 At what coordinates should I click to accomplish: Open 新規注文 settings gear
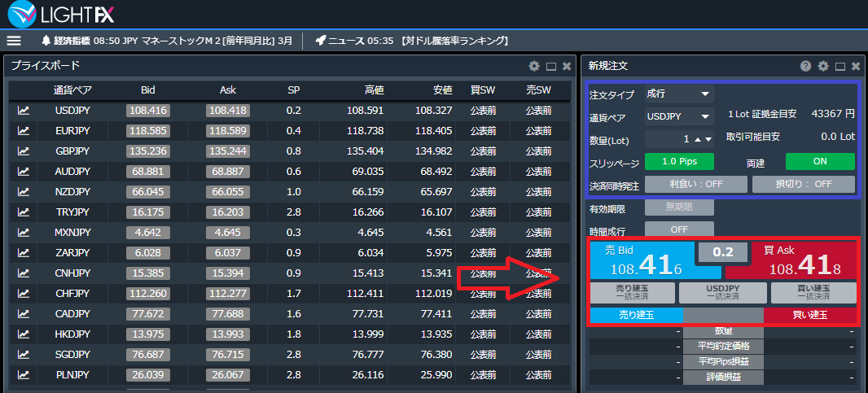(823, 67)
